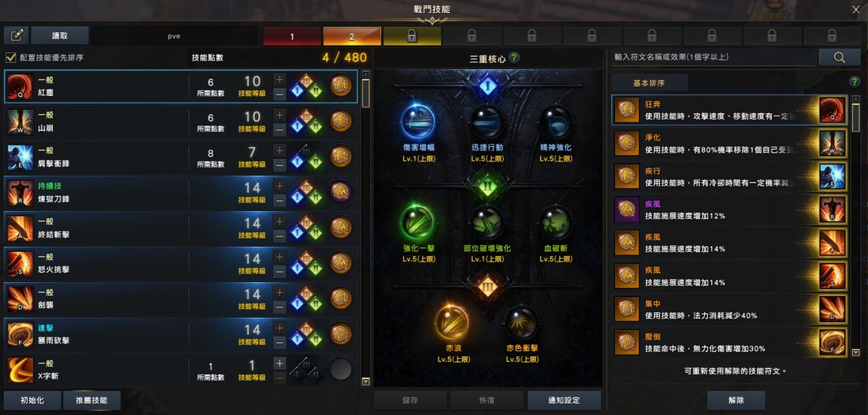Switch to skill preset tab 1

pyautogui.click(x=293, y=37)
